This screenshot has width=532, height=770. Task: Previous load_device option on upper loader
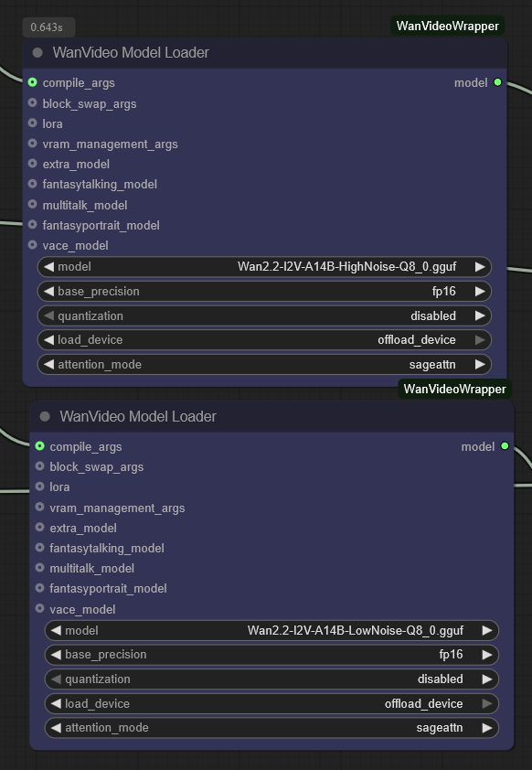(48, 340)
